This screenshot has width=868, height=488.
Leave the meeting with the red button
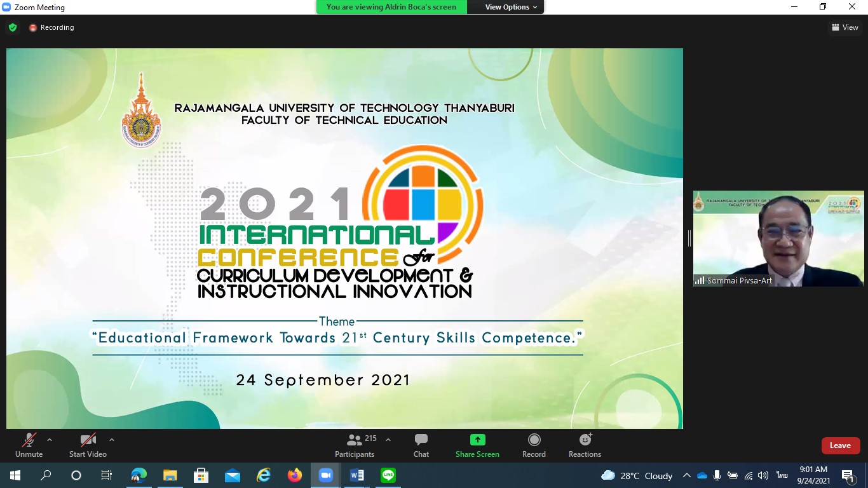point(840,445)
